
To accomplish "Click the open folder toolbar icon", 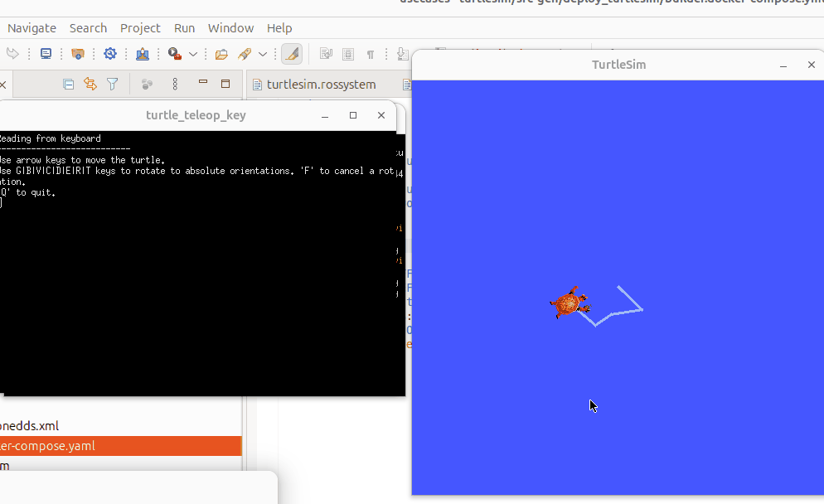I will (x=221, y=54).
